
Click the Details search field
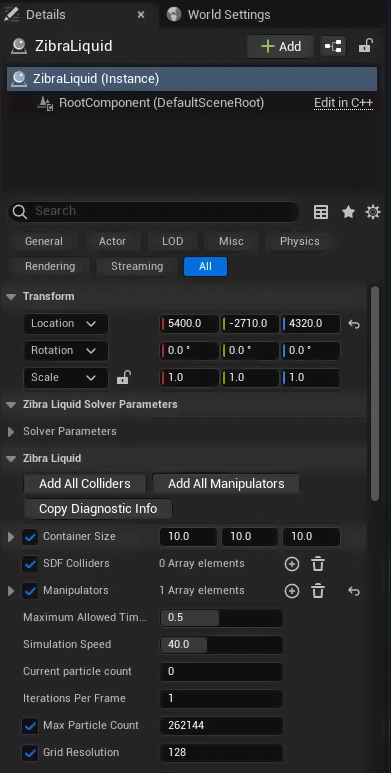click(x=154, y=212)
